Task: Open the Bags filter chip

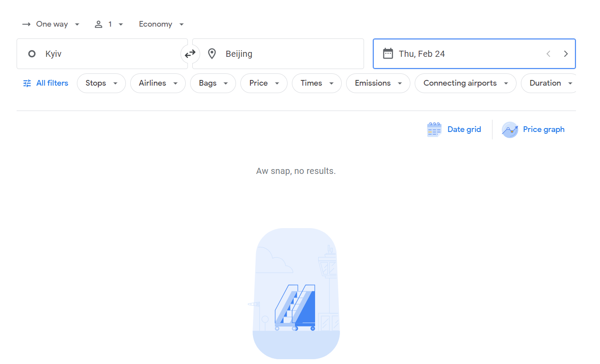Action: pos(213,83)
